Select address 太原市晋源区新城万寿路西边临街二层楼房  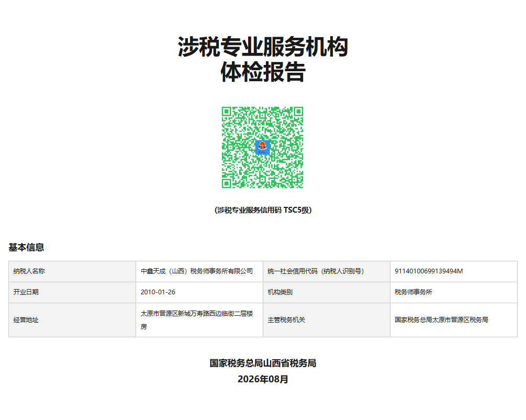(197, 320)
